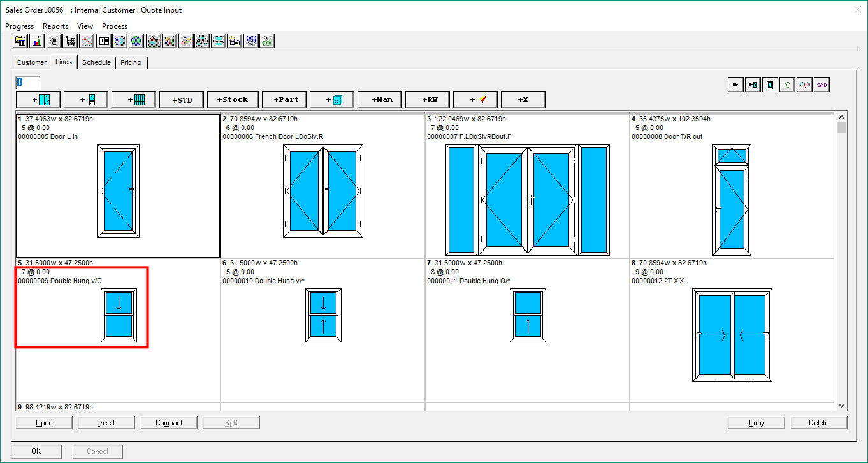The width and height of the screenshot is (868, 463).
Task: Select the French Door LDoSlv.R thumbnail
Action: coord(322,191)
